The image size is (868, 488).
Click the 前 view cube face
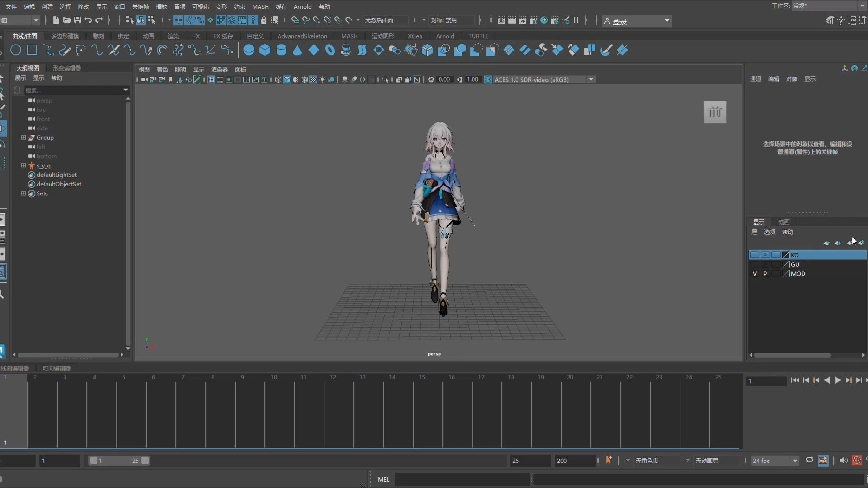click(x=715, y=112)
